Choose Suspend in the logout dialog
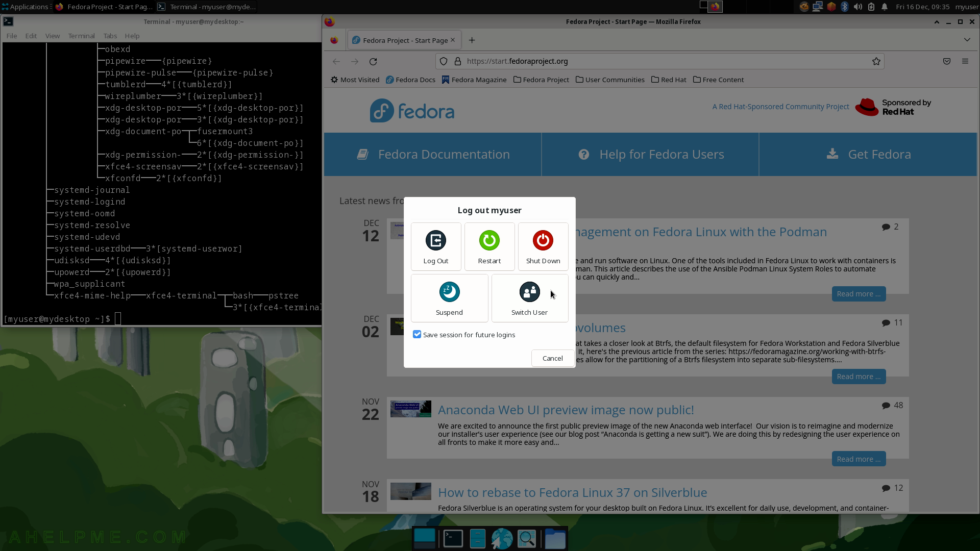 coord(449,298)
